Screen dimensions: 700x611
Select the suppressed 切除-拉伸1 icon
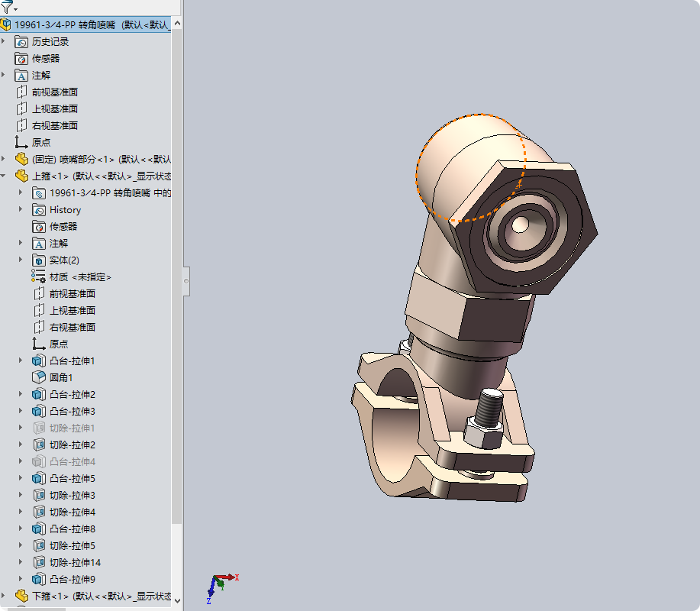click(x=39, y=428)
